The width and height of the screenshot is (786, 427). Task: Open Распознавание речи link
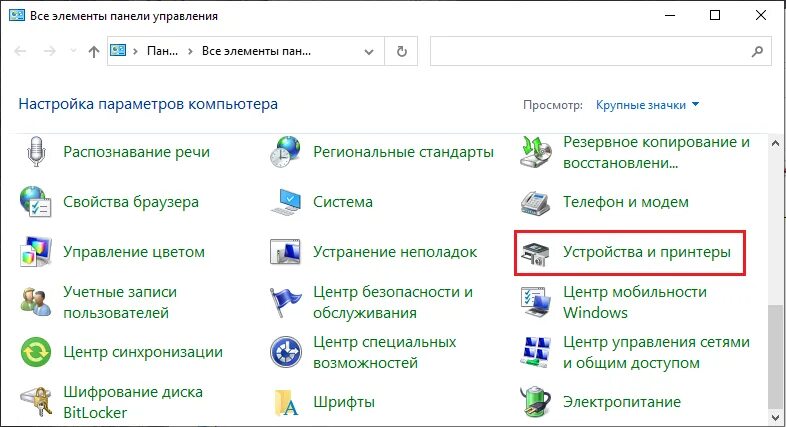pos(136,152)
